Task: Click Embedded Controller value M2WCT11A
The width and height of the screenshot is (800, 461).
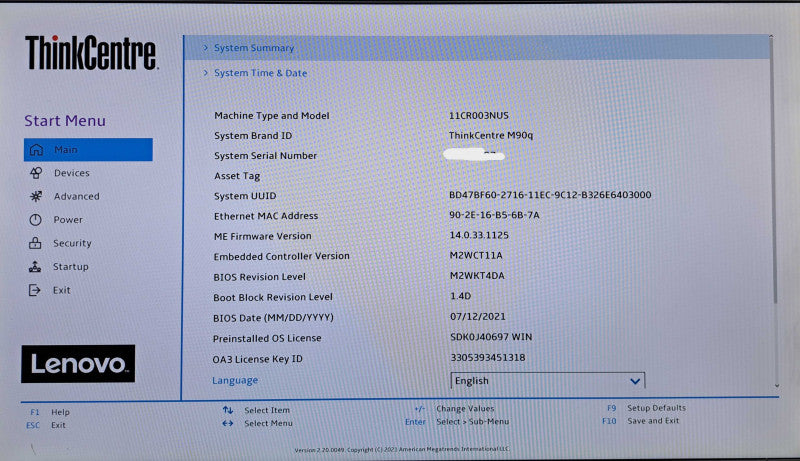Action: [476, 255]
